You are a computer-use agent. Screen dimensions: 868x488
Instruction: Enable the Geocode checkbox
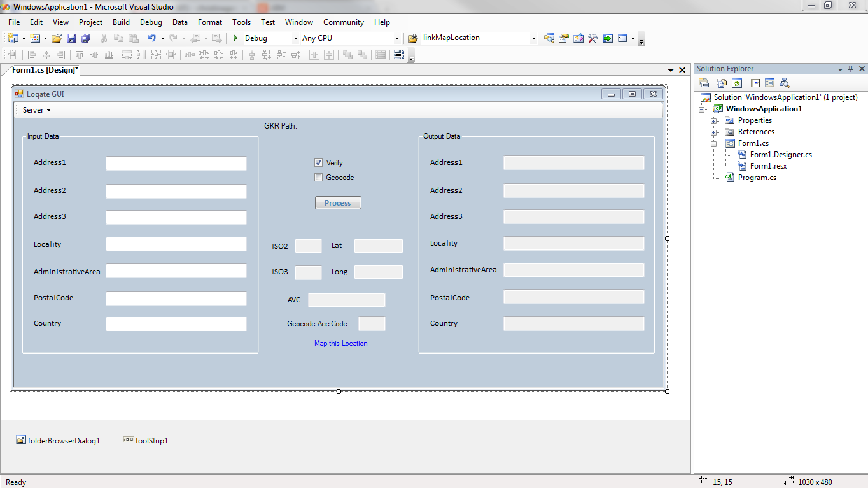pos(319,178)
